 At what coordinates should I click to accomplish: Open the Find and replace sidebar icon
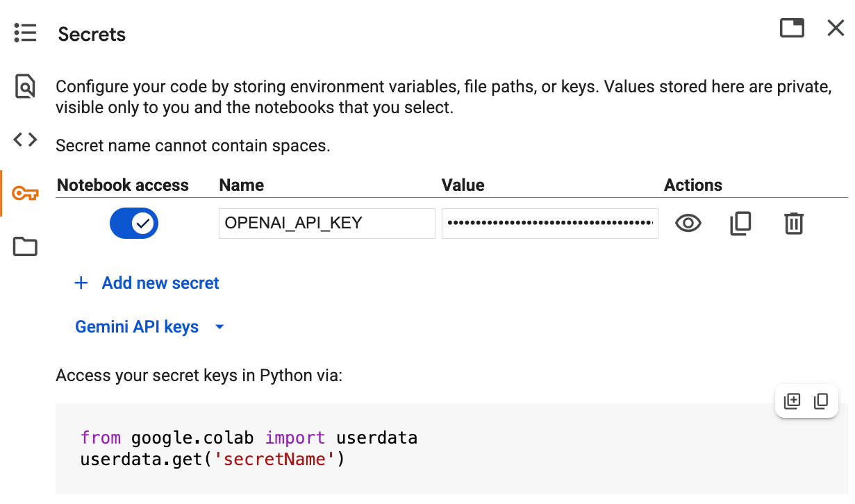25,87
